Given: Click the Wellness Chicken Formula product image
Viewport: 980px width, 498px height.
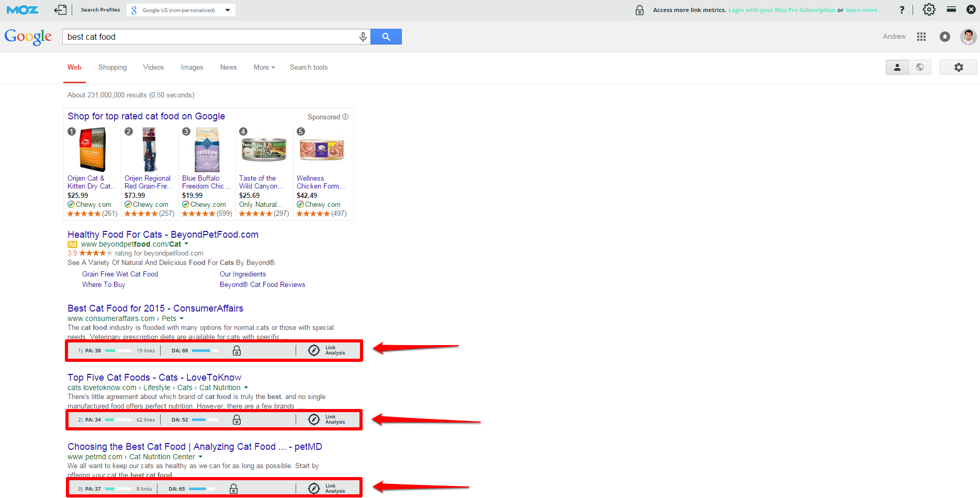Looking at the screenshot, I should [322, 150].
